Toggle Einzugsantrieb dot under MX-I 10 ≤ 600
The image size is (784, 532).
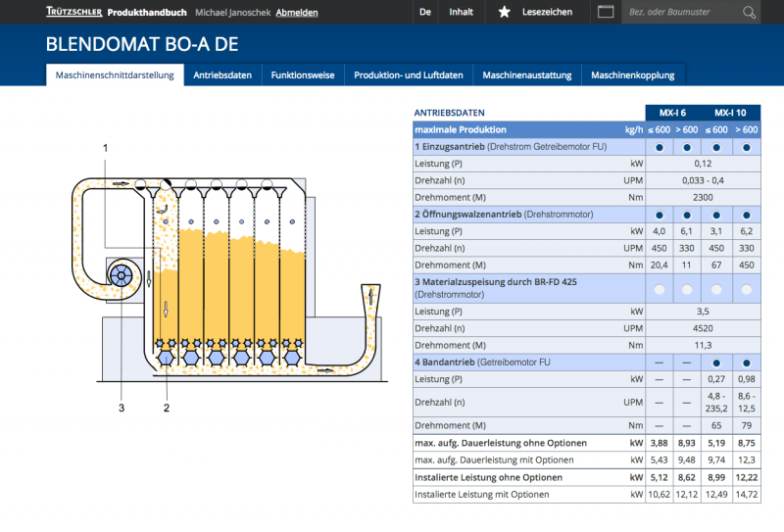(716, 148)
